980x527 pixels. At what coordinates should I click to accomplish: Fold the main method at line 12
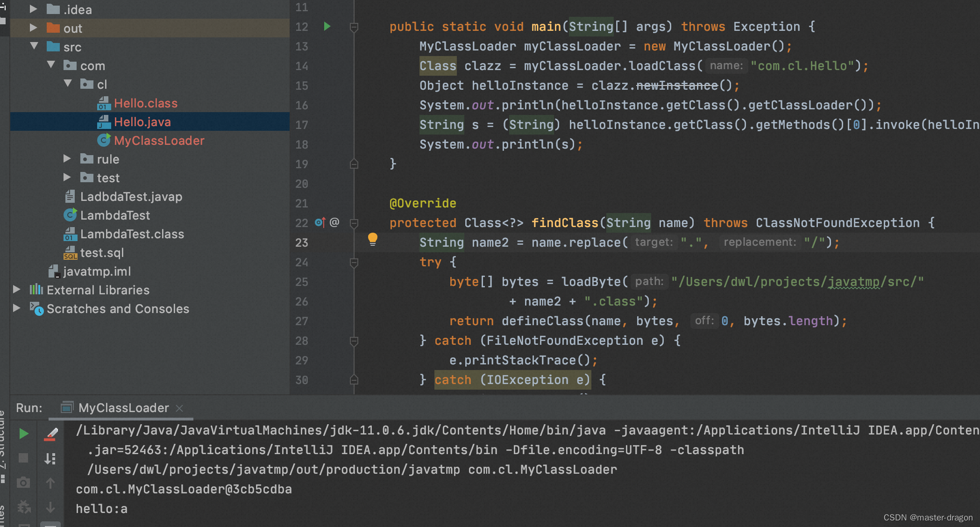354,28
